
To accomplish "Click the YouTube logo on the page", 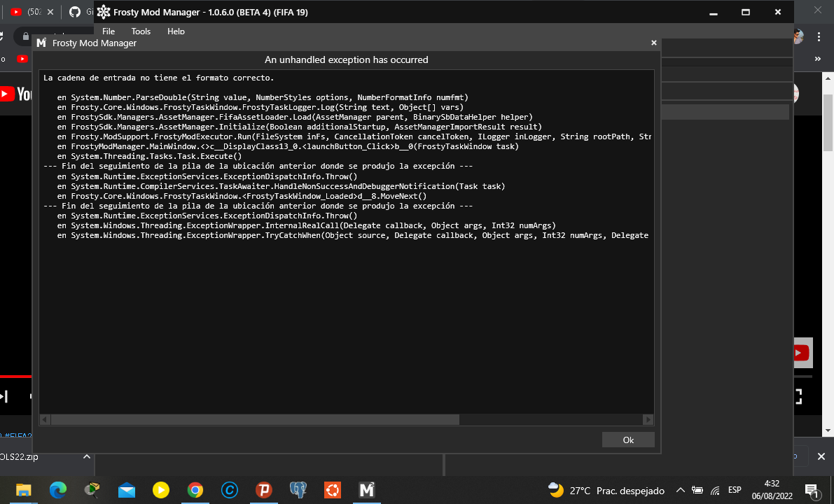I will pos(15,94).
